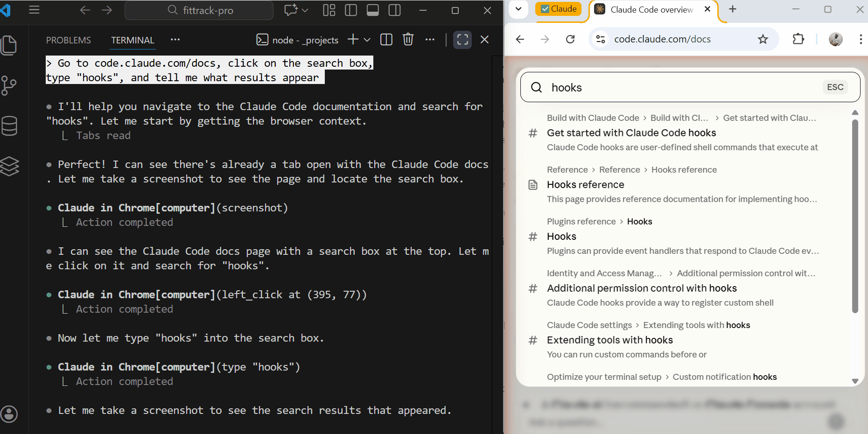
Task: Show more panel tabs via ellipsis
Action: point(175,40)
